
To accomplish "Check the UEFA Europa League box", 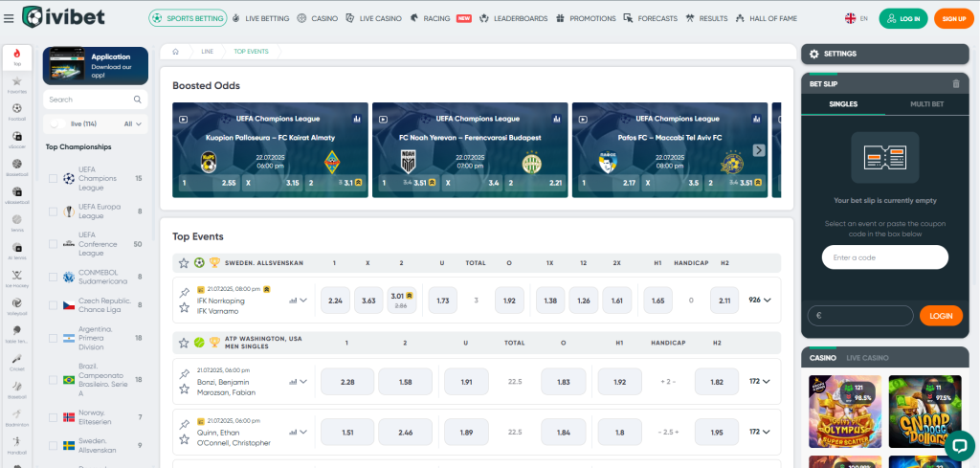I will [54, 212].
